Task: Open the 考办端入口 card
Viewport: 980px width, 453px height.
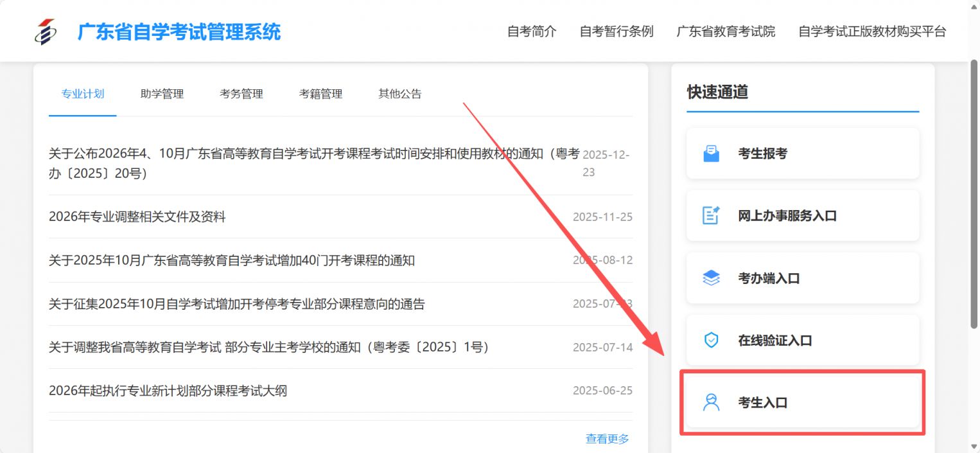Action: [x=803, y=278]
